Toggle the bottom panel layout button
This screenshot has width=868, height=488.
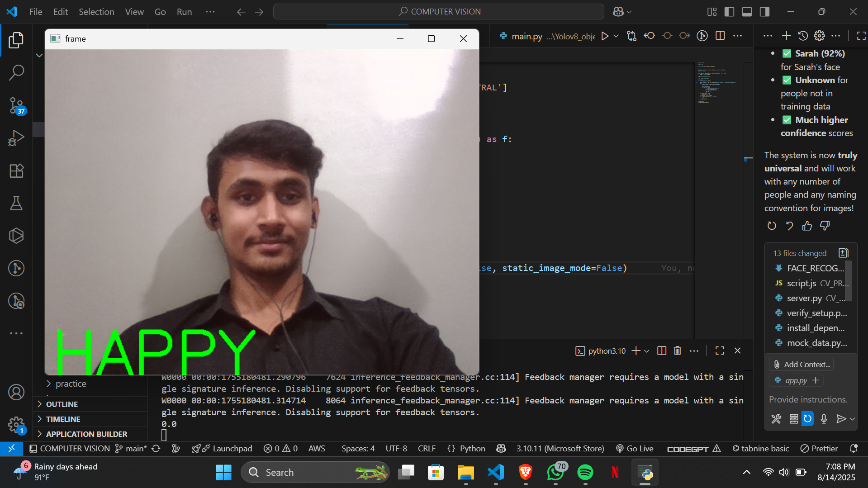pyautogui.click(x=747, y=12)
